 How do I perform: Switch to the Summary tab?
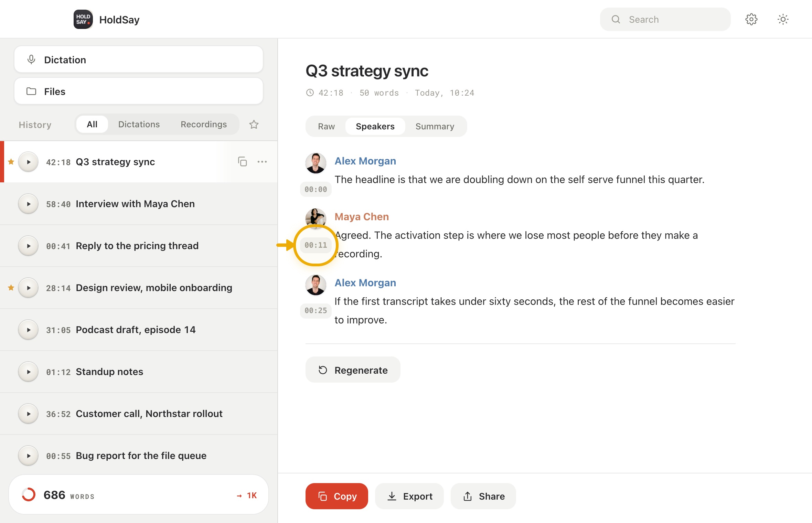point(435,126)
